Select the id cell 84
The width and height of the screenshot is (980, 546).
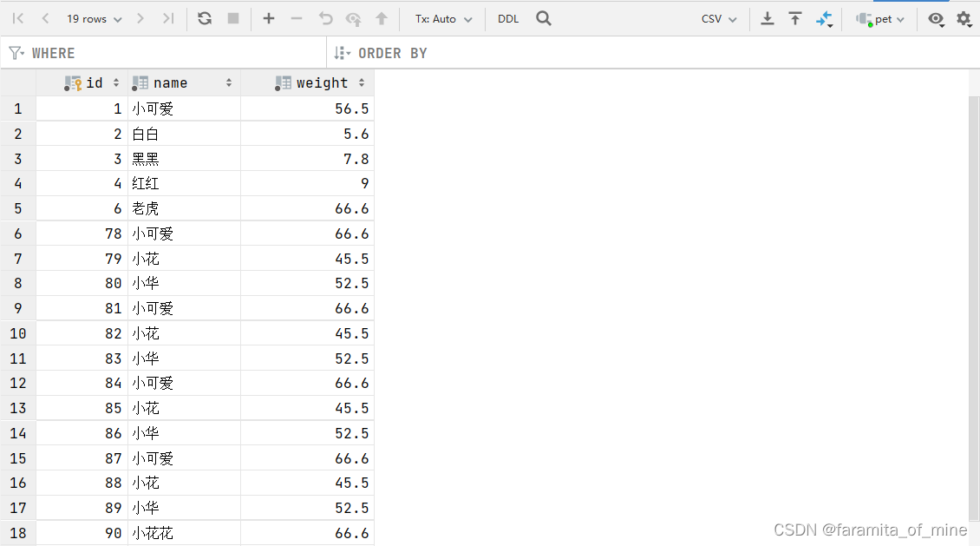click(82, 383)
